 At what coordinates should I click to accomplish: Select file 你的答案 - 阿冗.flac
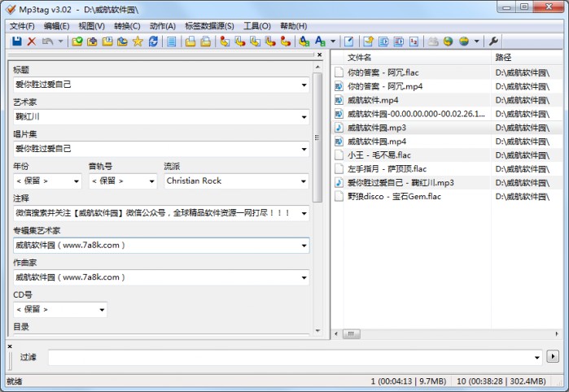[383, 72]
